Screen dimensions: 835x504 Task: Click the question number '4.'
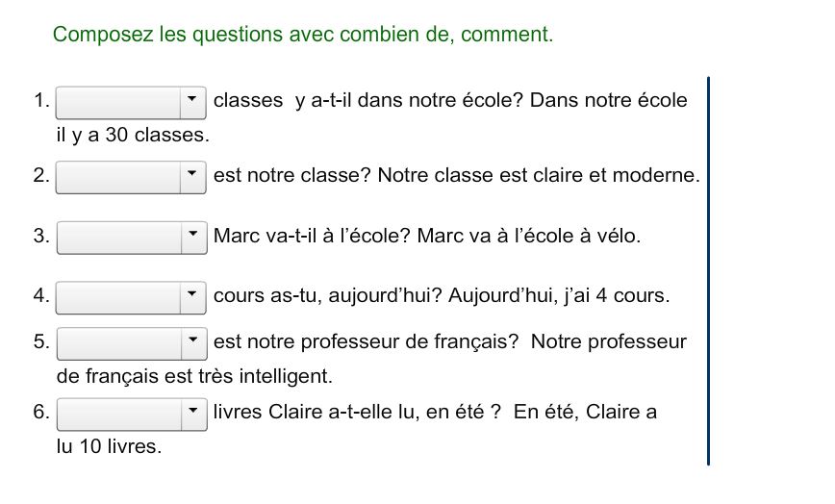[41, 295]
